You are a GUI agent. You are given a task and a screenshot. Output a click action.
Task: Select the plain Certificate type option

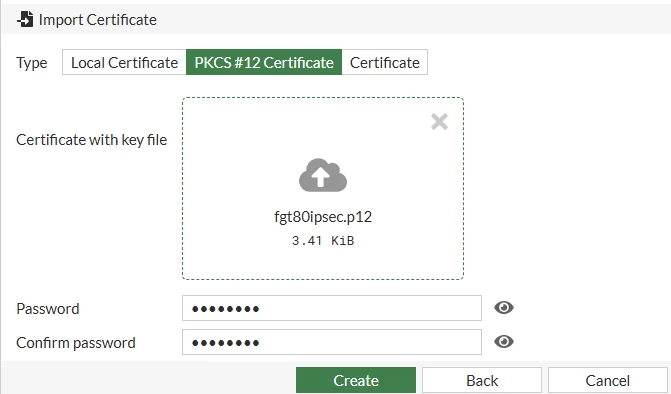click(385, 62)
